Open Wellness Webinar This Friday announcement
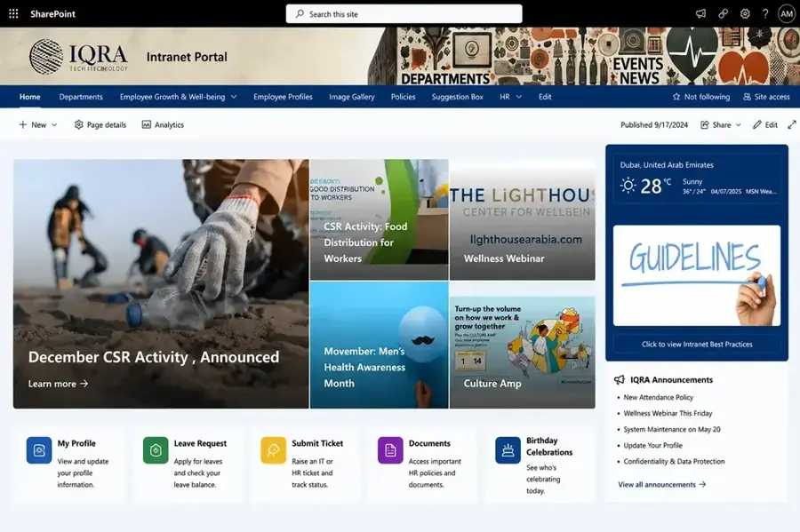The height and width of the screenshot is (532, 800). coord(668,413)
